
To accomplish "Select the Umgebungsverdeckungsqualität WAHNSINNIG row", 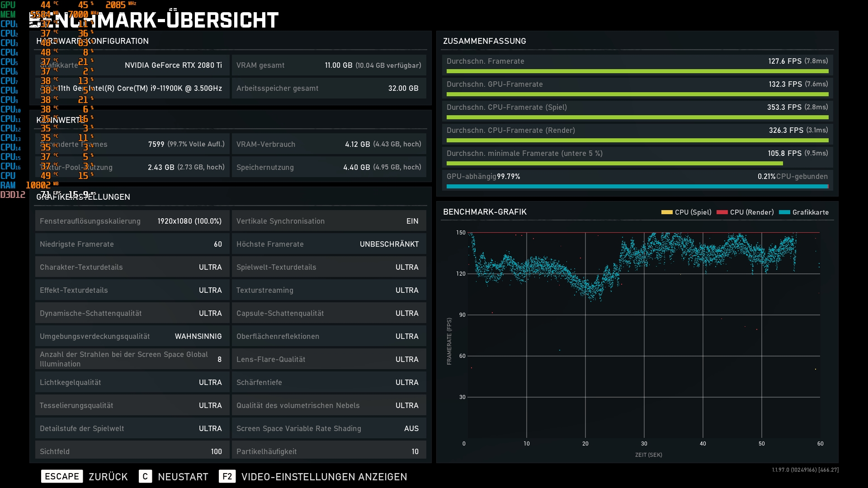I will (x=132, y=336).
